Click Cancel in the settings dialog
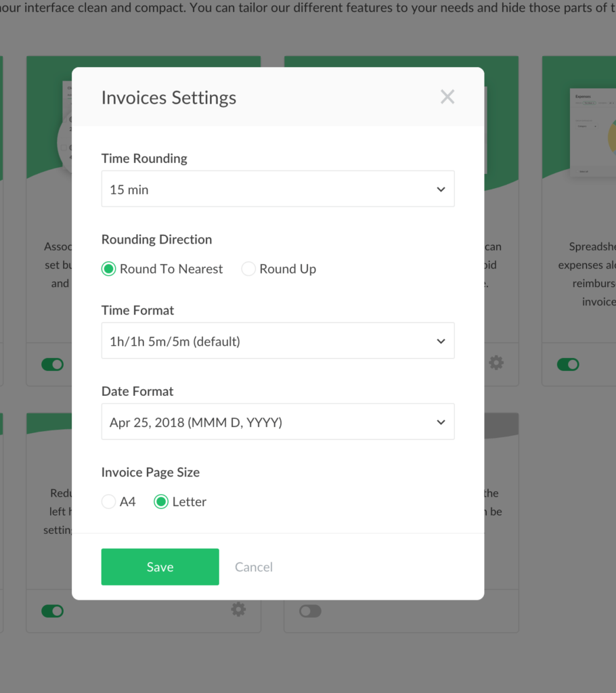 [x=254, y=567]
